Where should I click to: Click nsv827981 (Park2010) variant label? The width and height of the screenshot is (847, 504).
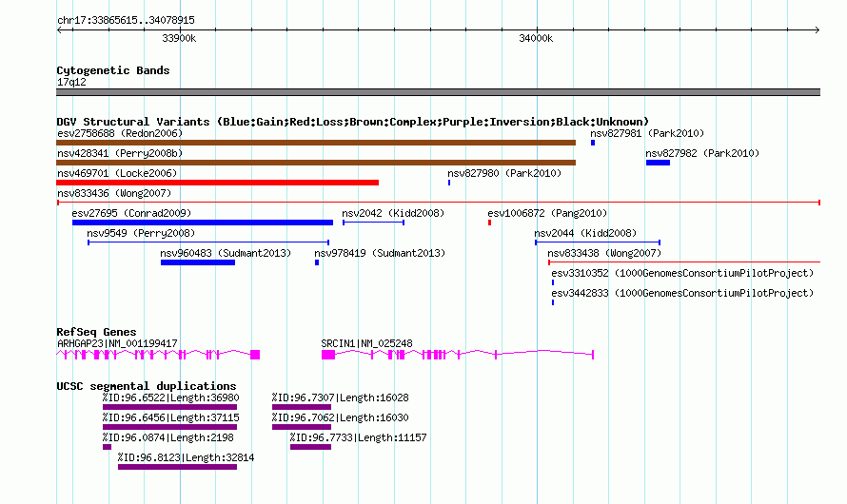[647, 133]
